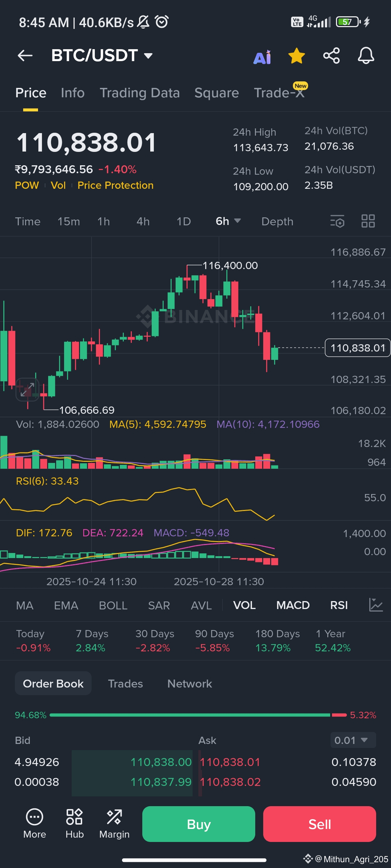Switch to the Square tab
The image size is (391, 868).
click(216, 93)
